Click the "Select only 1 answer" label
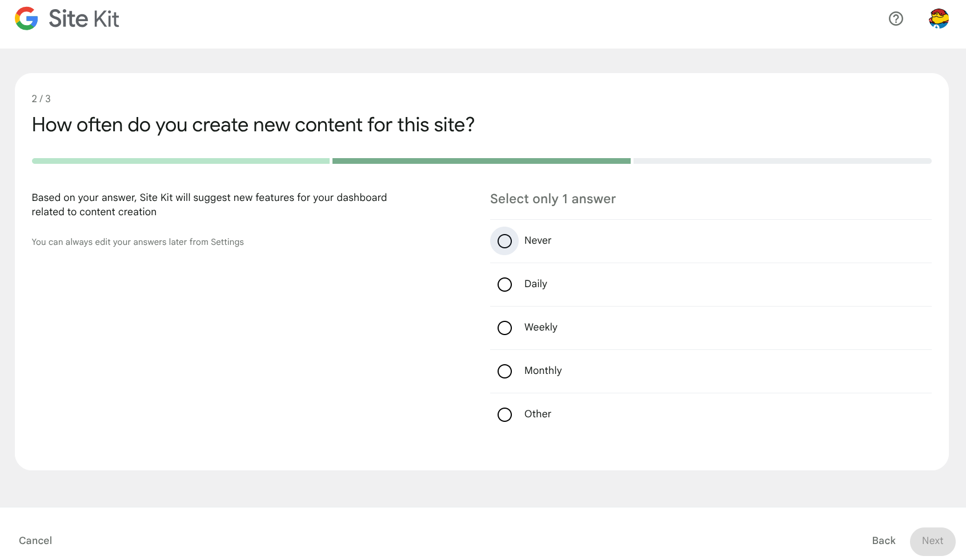 (552, 199)
